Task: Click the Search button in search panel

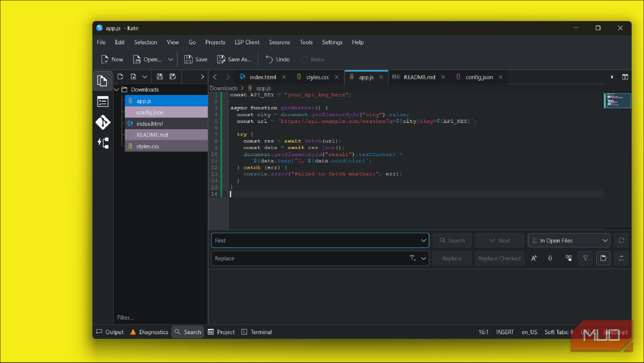Action: [452, 241]
